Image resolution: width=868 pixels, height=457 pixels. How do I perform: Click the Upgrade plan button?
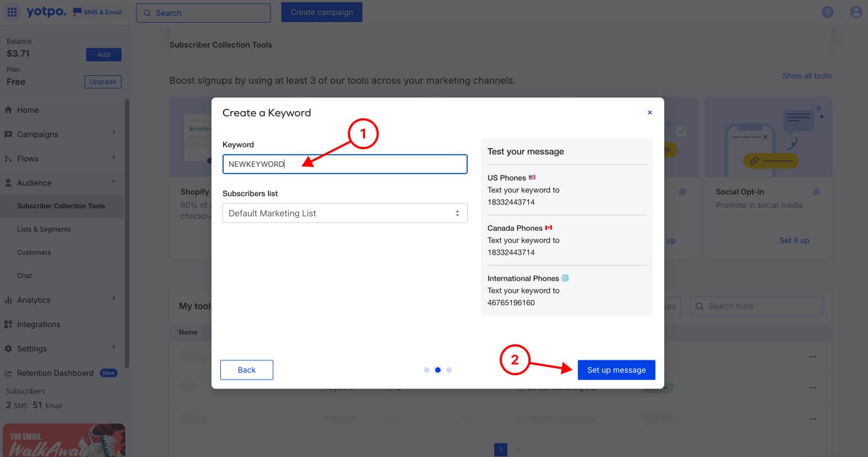(103, 82)
